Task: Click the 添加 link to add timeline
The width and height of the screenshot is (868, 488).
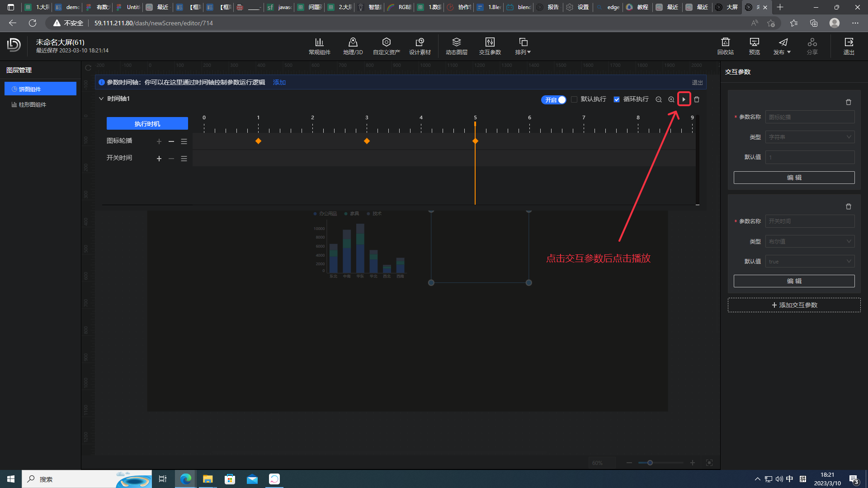Action: pyautogui.click(x=279, y=82)
